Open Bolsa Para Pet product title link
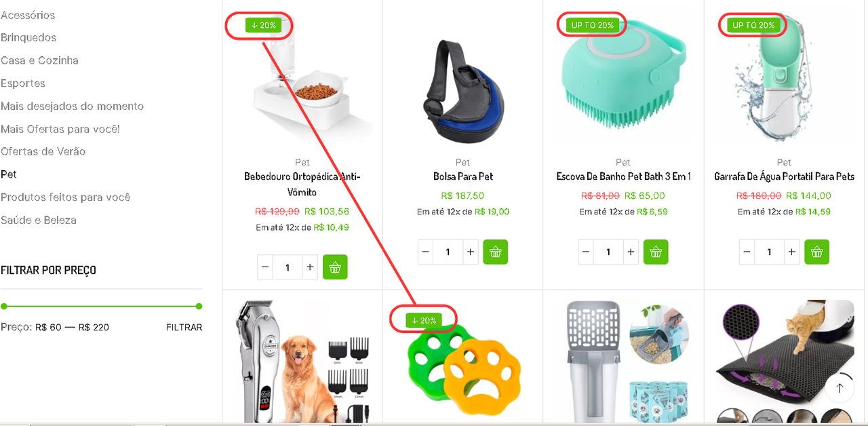 click(463, 176)
